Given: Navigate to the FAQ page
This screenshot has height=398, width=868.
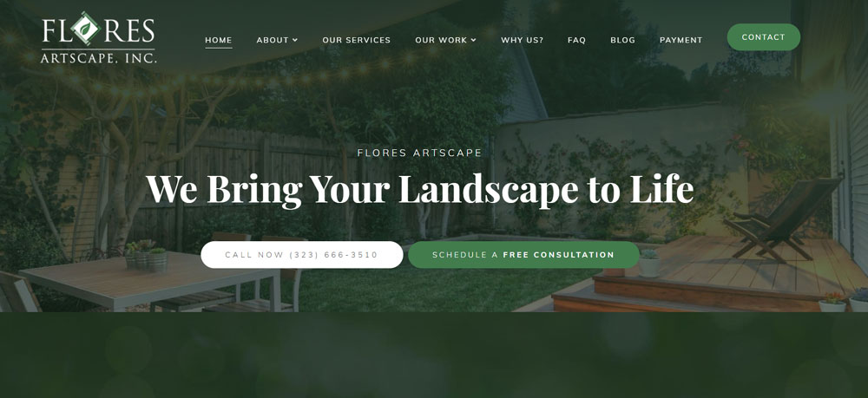Looking at the screenshot, I should (x=577, y=40).
